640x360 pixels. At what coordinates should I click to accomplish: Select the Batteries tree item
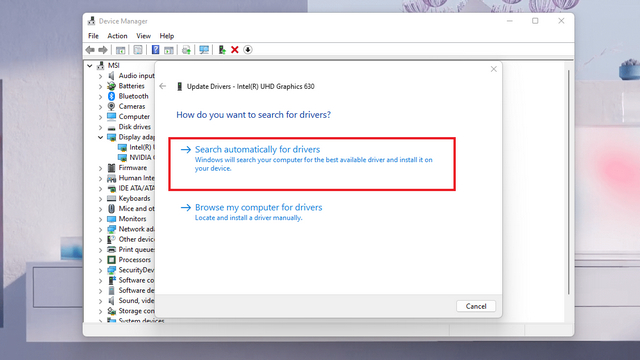[x=131, y=86]
